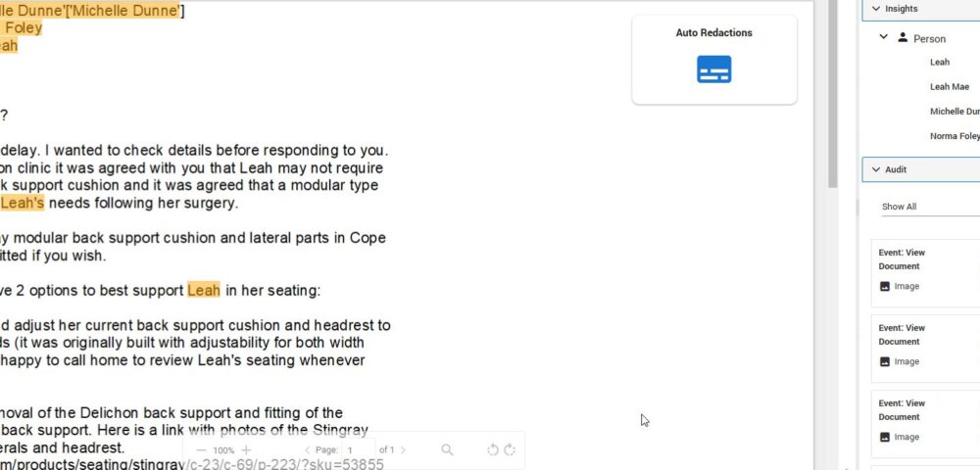The width and height of the screenshot is (980, 470).
Task: Click the Person icon under Insights
Action: coord(903,38)
